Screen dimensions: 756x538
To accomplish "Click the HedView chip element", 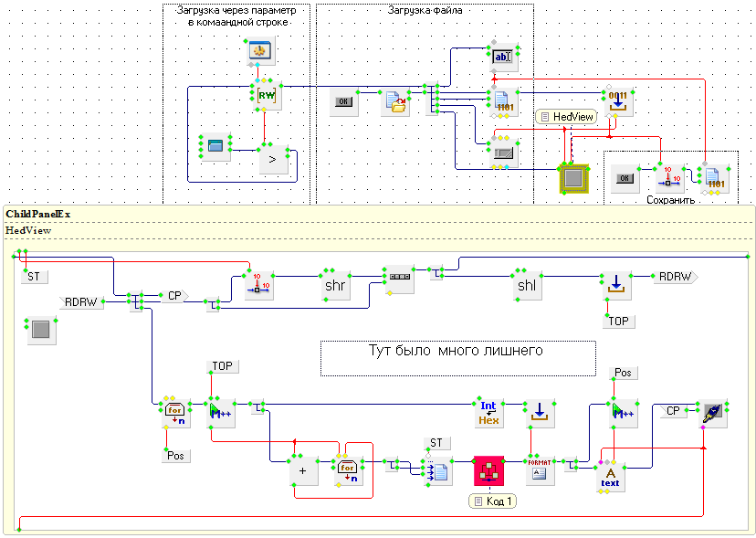I will 573,177.
